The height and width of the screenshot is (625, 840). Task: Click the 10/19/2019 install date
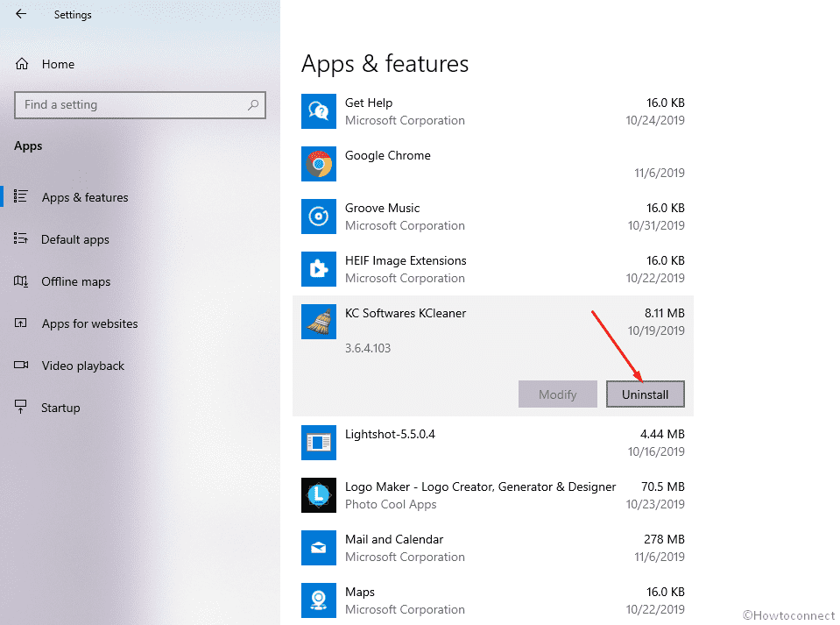pyautogui.click(x=656, y=330)
